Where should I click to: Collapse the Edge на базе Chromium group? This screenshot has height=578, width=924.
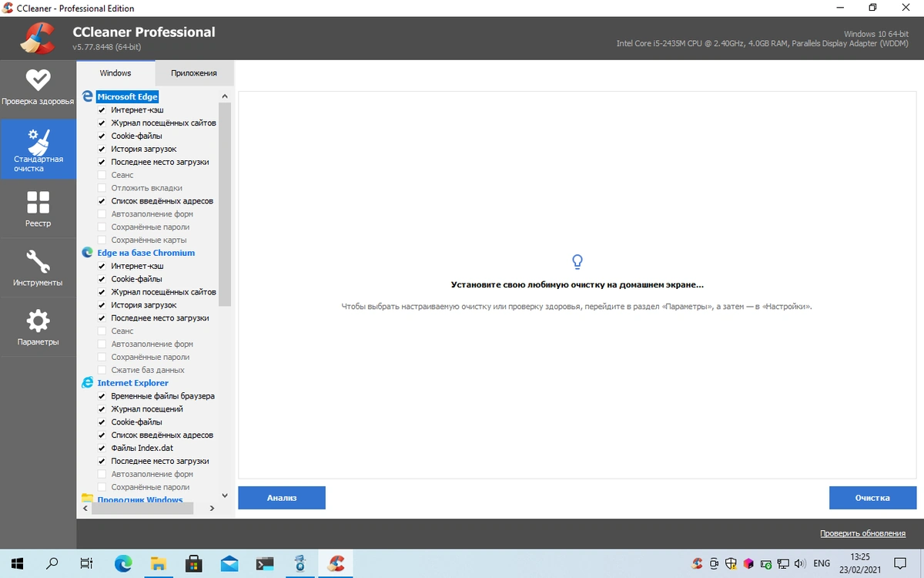tap(146, 253)
